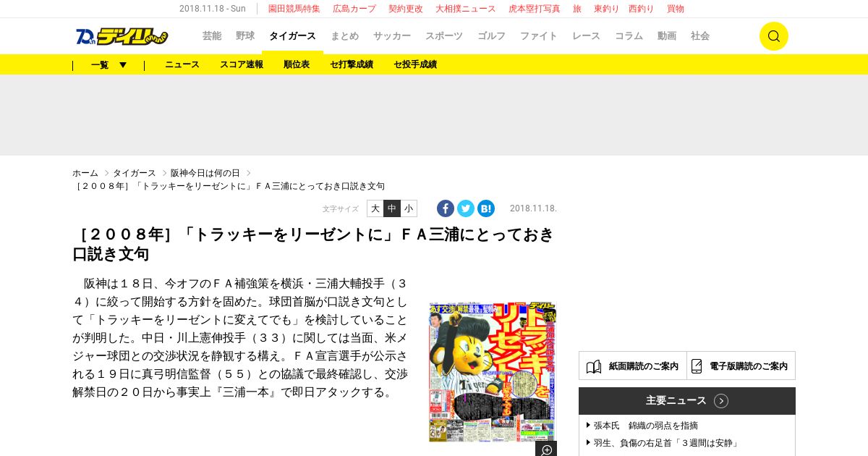Go to セ打撃成績 in yellow submenu
The image size is (868, 456).
(x=352, y=64)
